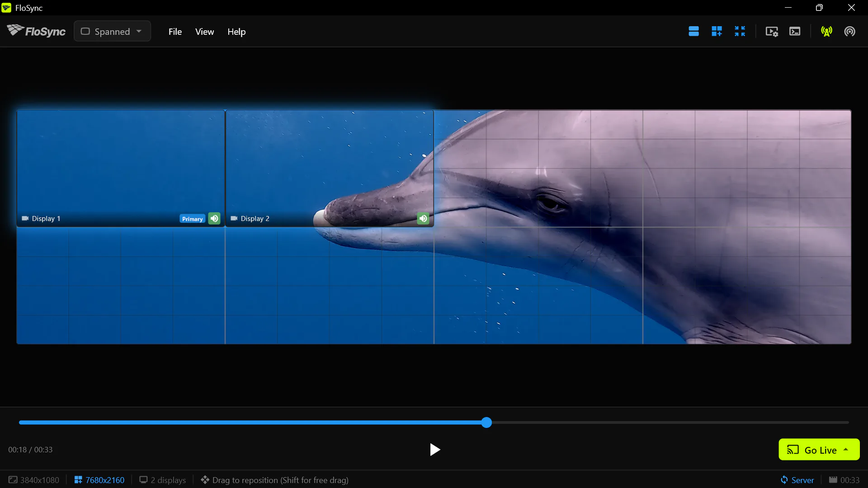The width and height of the screenshot is (868, 488).
Task: Click the collapse arrows fit icon
Action: point(740,31)
